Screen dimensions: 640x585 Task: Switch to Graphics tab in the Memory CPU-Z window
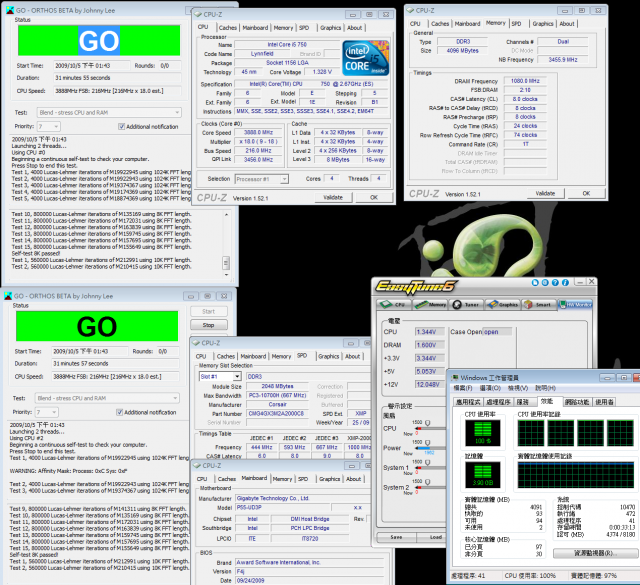point(543,24)
